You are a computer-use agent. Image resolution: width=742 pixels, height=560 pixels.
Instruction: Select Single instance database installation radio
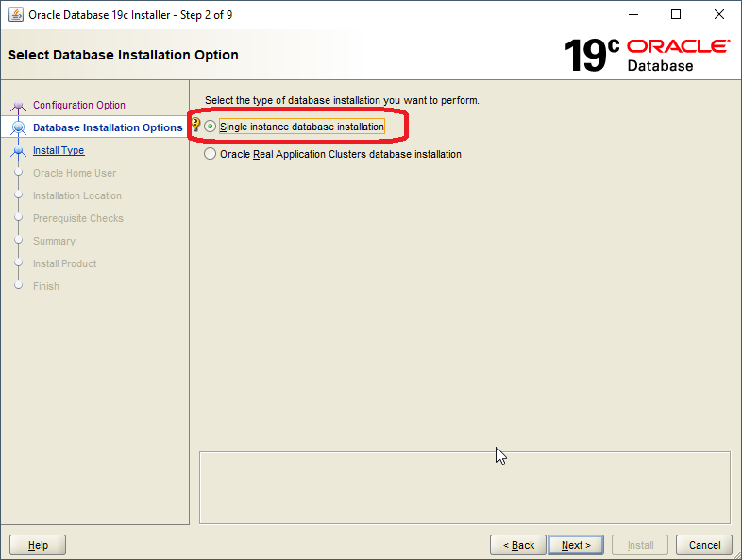(211, 127)
